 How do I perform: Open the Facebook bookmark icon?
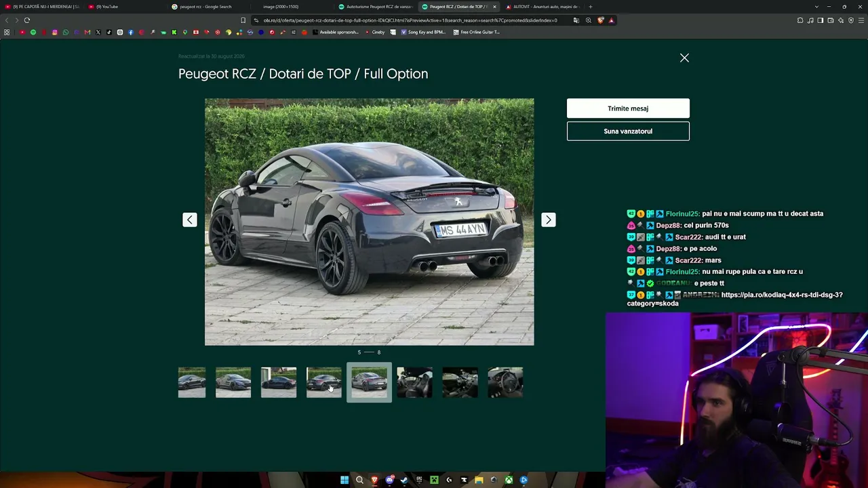[x=131, y=33]
